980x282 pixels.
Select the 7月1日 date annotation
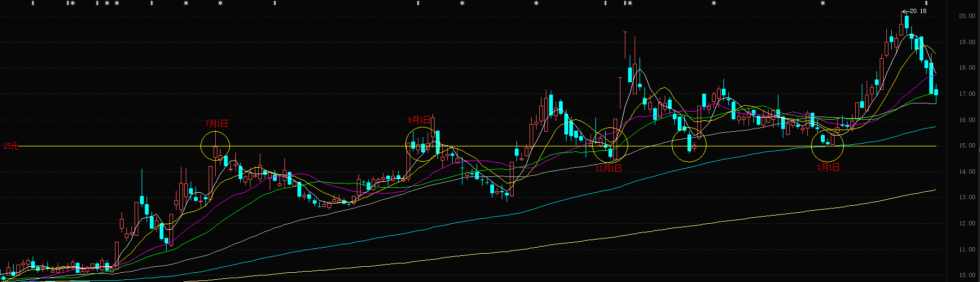pyautogui.click(x=217, y=124)
